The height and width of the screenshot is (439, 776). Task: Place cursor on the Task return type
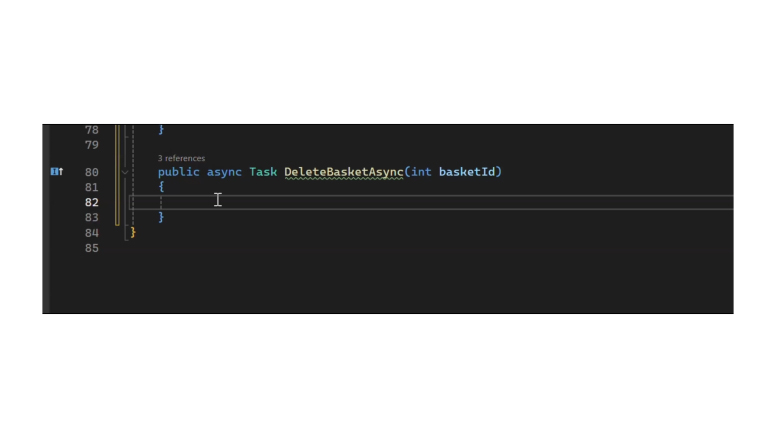(263, 172)
